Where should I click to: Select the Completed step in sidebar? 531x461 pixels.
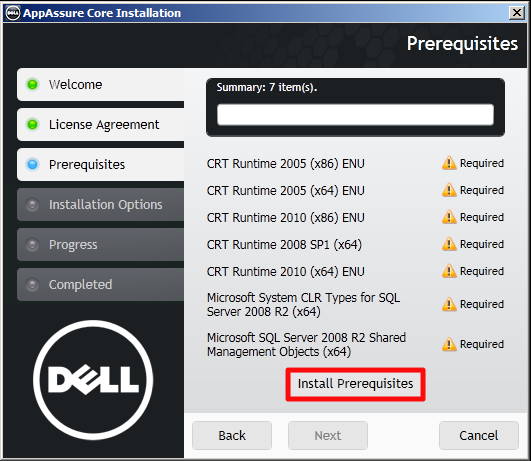click(101, 285)
